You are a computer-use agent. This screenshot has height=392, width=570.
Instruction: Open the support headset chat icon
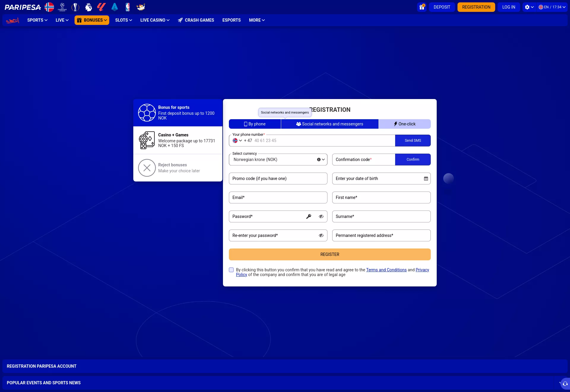tap(565, 384)
